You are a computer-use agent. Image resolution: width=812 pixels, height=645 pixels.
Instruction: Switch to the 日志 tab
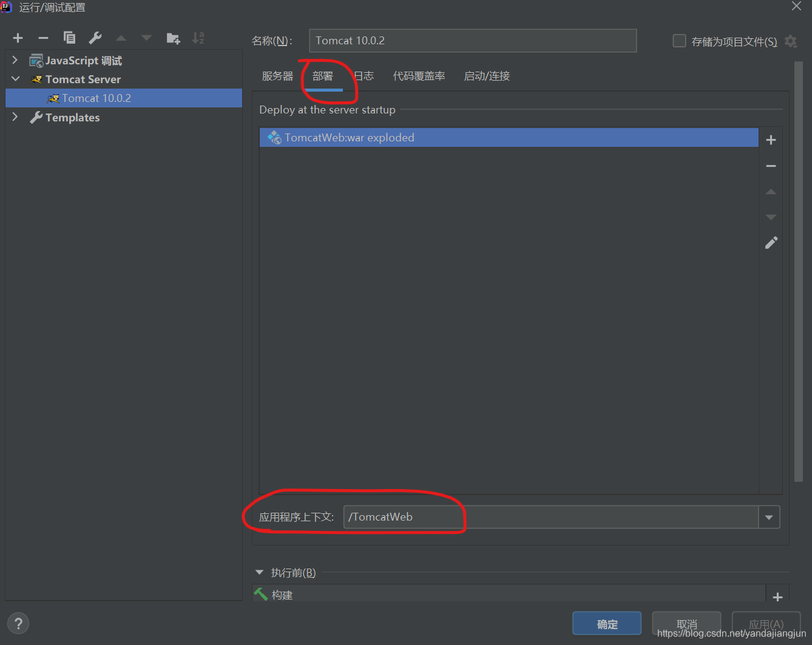pos(364,76)
